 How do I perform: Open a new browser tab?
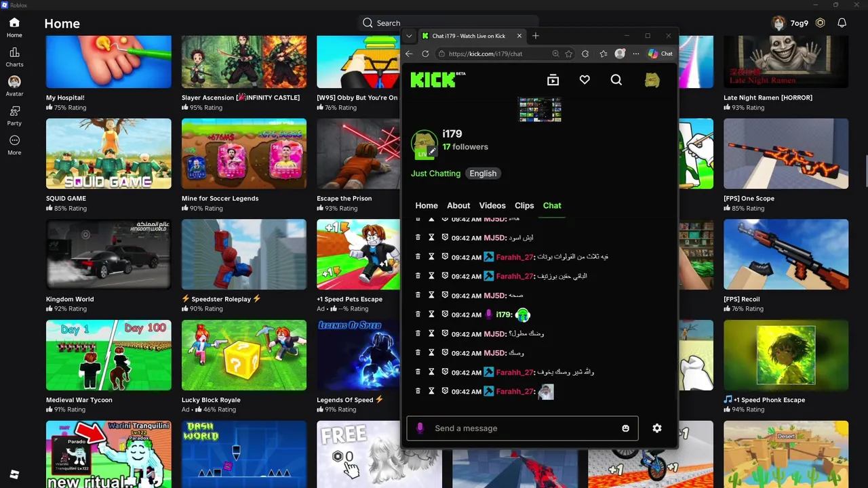point(536,36)
